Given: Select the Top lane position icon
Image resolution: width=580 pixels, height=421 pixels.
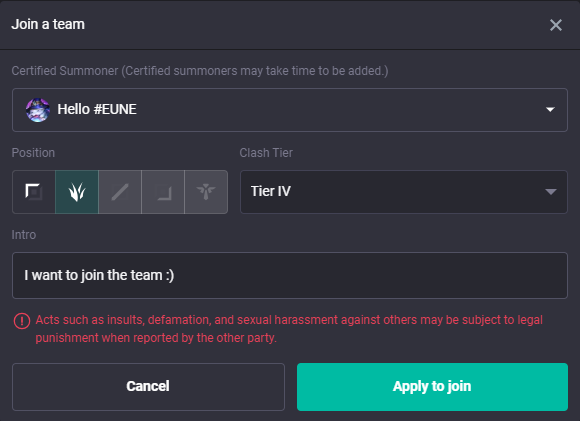Looking at the screenshot, I should click(34, 192).
